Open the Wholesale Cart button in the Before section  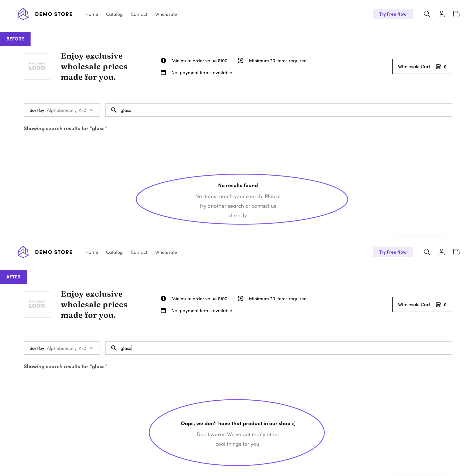tap(422, 66)
